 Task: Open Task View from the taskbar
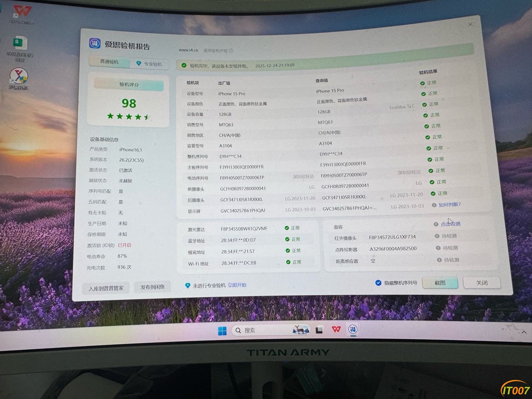point(319,330)
